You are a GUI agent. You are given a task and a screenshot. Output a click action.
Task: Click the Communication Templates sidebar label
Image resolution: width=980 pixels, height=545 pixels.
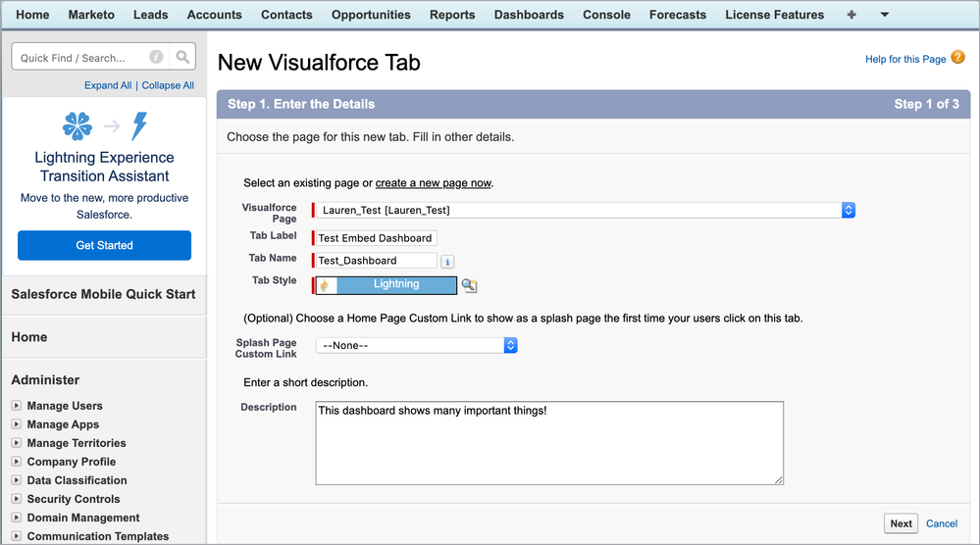[97, 535]
